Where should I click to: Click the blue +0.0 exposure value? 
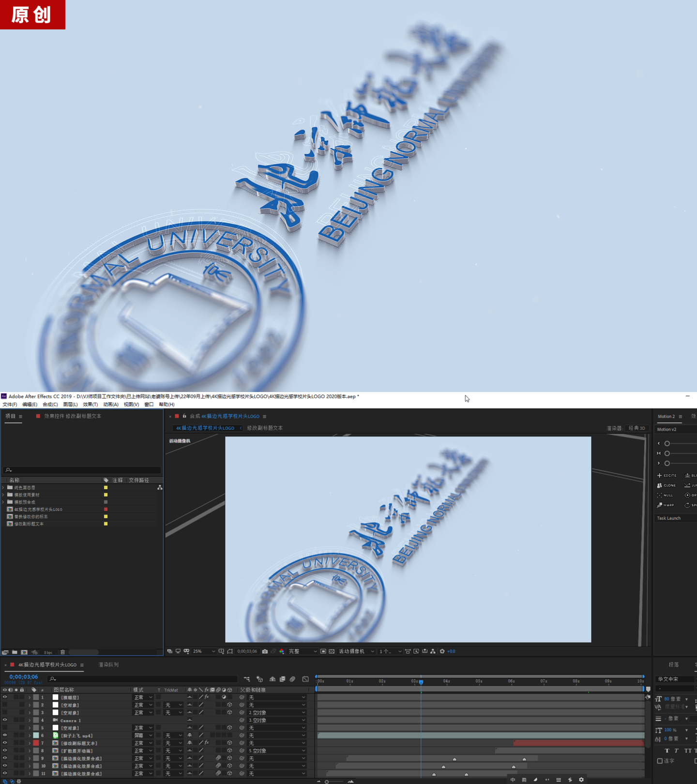[x=451, y=651]
